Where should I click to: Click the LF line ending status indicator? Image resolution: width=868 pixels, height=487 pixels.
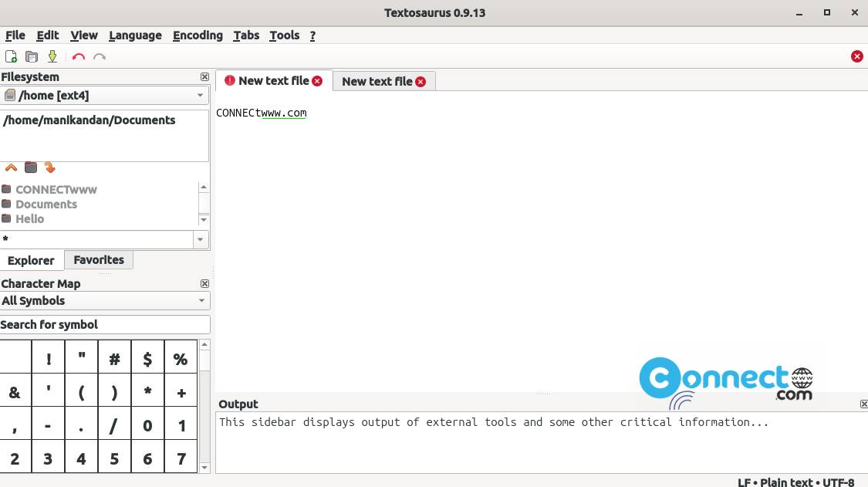point(744,482)
